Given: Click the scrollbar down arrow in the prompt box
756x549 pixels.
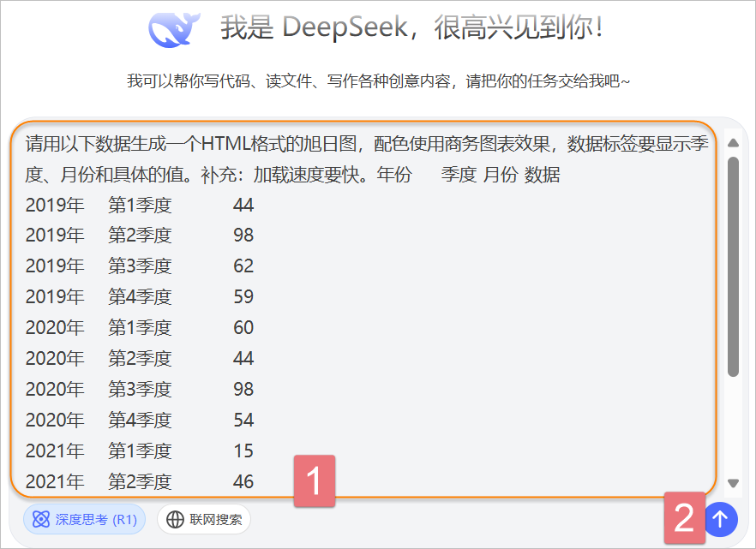Looking at the screenshot, I should pos(734,483).
